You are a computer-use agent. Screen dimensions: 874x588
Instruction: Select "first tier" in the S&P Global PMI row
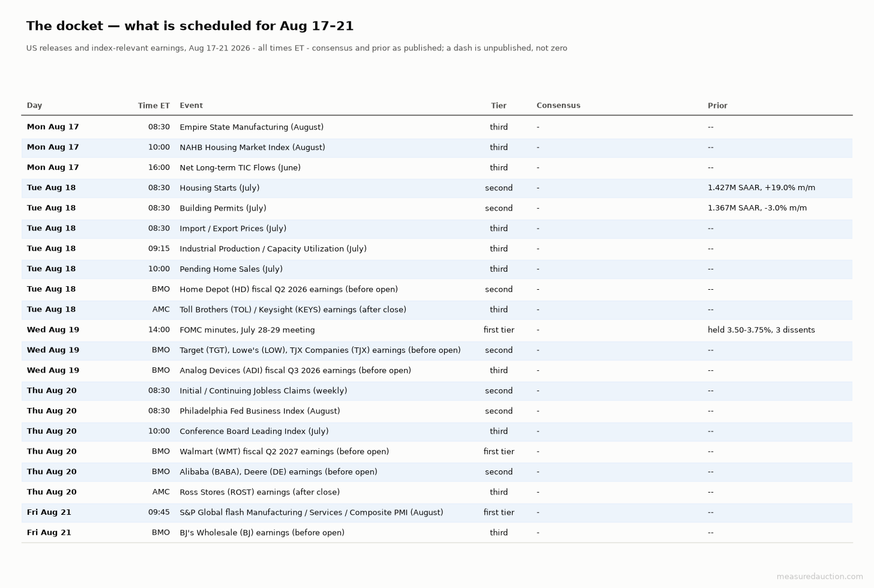coord(499,512)
